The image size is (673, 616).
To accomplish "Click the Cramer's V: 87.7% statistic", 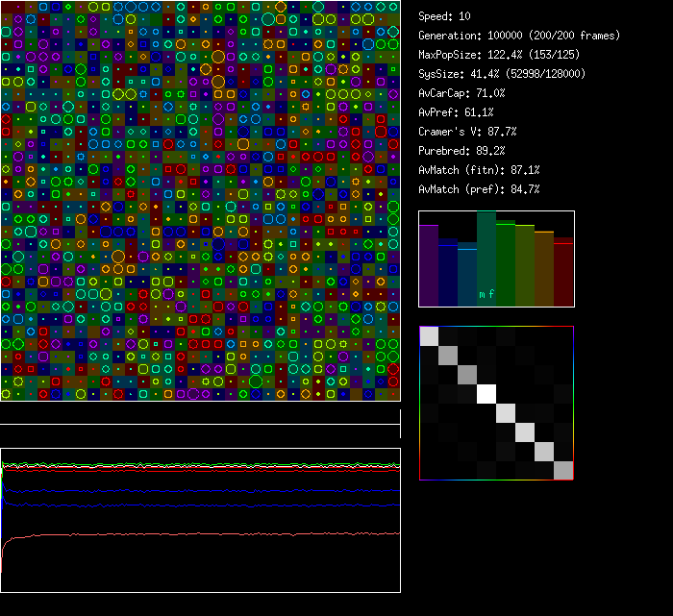I will click(467, 132).
